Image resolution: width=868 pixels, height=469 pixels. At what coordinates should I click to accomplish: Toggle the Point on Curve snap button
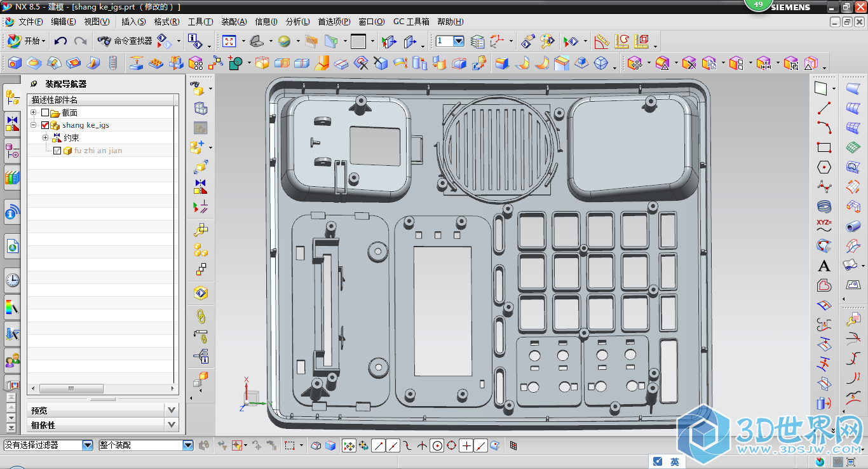click(x=481, y=445)
